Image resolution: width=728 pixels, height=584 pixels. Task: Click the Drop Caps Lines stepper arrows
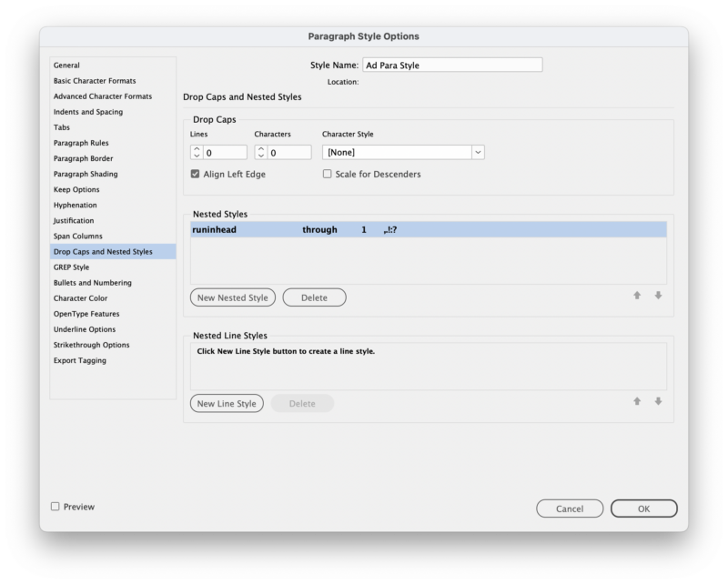(x=197, y=152)
